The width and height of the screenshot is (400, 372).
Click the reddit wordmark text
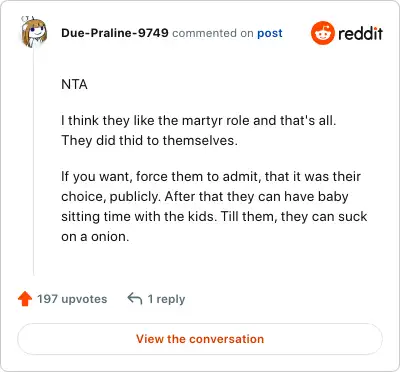(360, 33)
